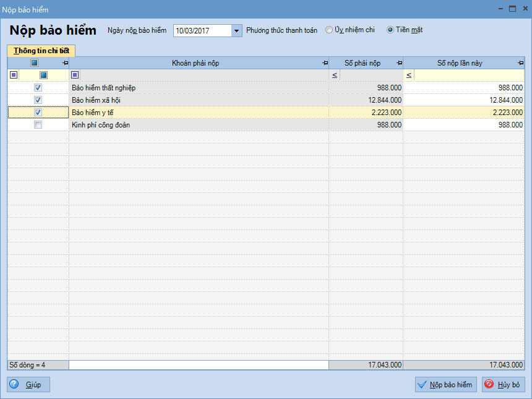The height and width of the screenshot is (399, 532).
Task: Click the help question mark icon
Action: [x=15, y=384]
